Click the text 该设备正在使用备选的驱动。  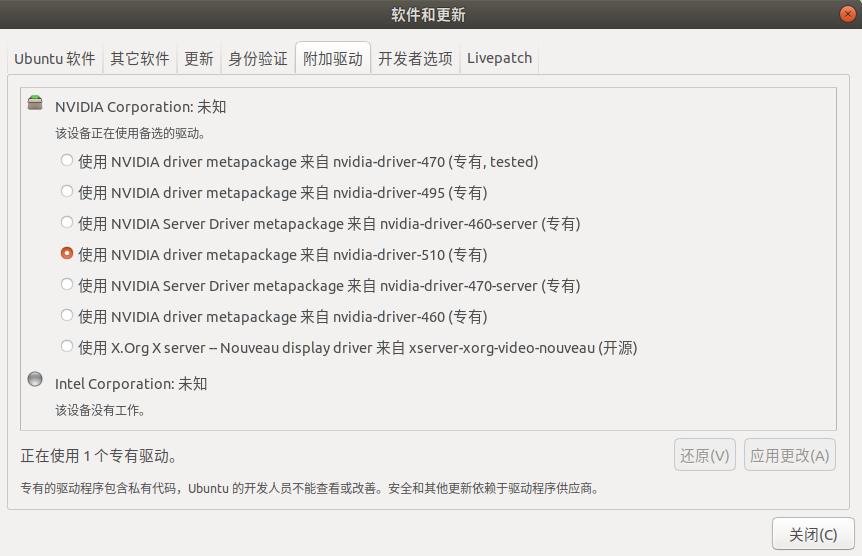pyautogui.click(x=130, y=134)
